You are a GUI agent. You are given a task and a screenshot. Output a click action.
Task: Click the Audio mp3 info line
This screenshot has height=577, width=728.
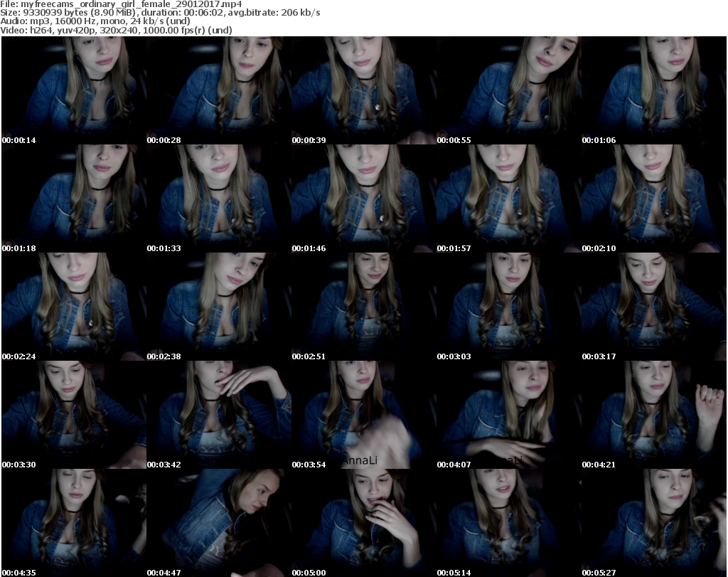(x=95, y=21)
